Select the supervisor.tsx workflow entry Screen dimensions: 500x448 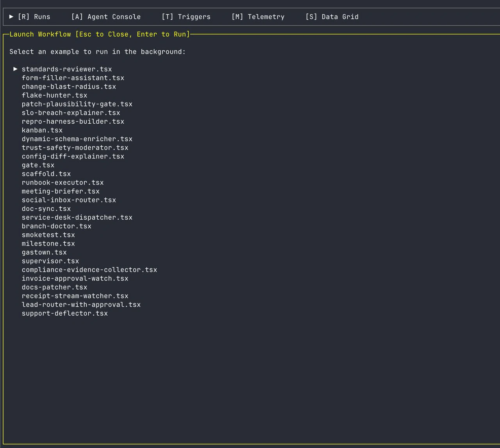50,261
